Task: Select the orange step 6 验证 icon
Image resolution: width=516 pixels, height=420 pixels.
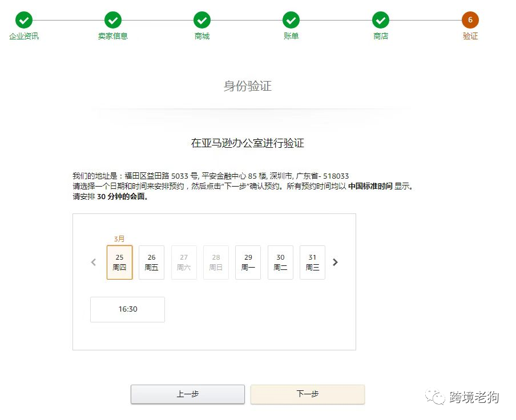Action: (x=470, y=19)
